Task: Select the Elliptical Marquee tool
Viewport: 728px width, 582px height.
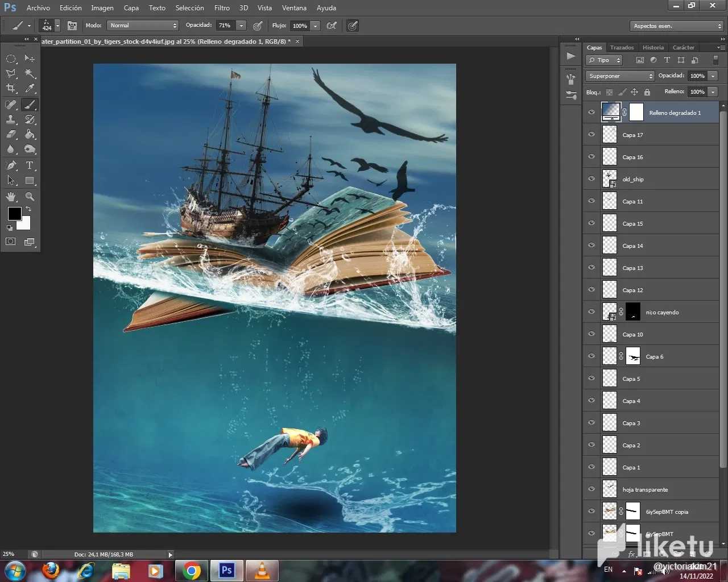Action: click(x=11, y=59)
